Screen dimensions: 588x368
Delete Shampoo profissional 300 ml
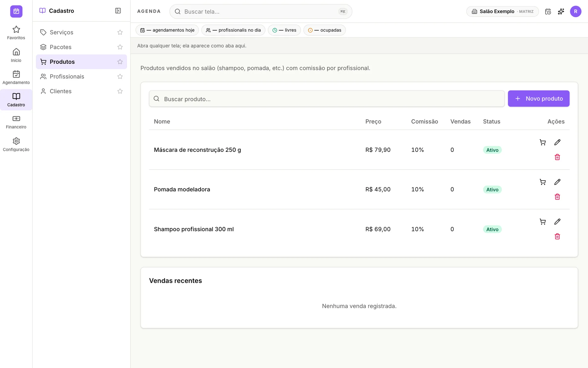557,236
